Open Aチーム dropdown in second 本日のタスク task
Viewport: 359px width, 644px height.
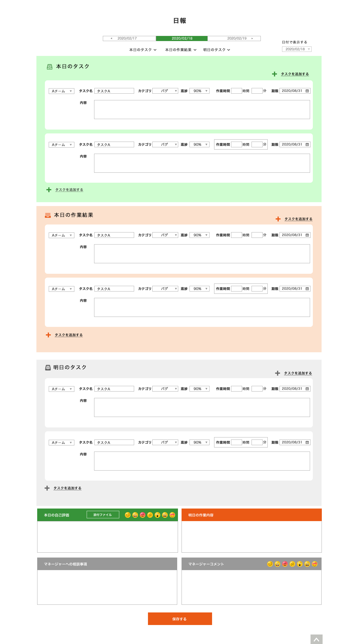62,145
